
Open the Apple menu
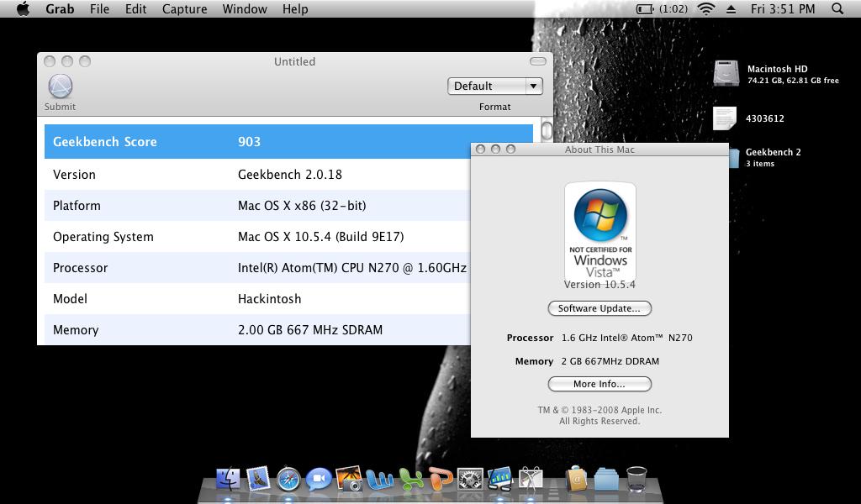[23, 8]
